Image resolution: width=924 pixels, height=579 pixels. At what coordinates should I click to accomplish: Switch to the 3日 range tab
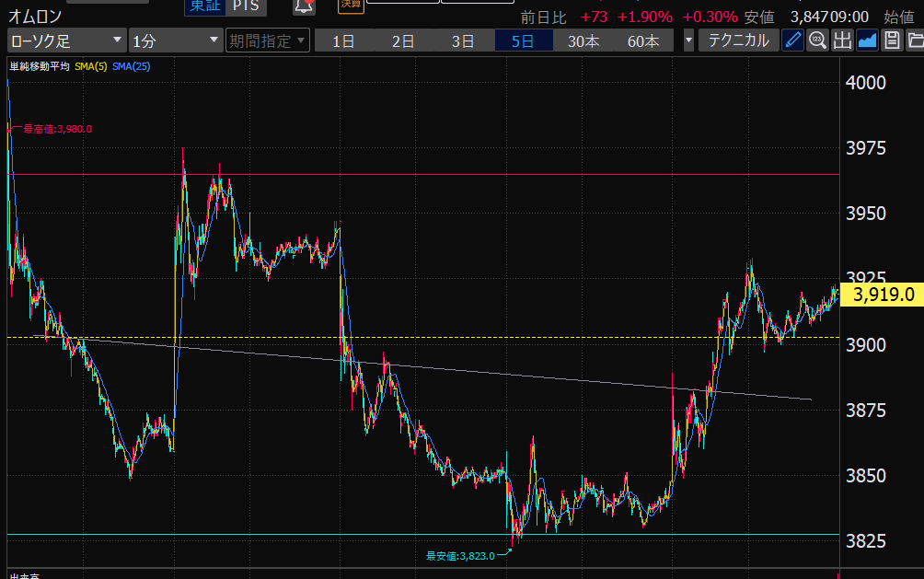(x=463, y=41)
